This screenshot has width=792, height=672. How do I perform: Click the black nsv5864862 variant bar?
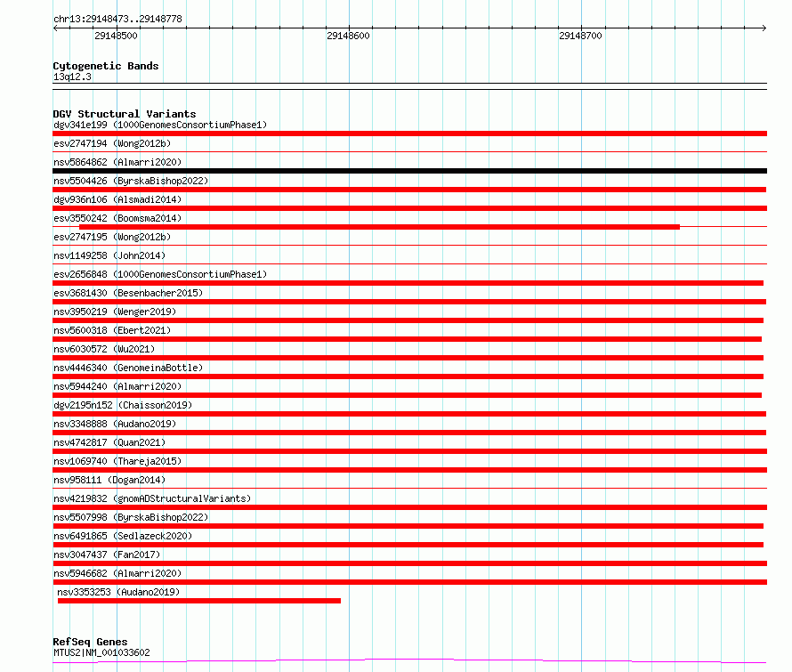[409, 171]
